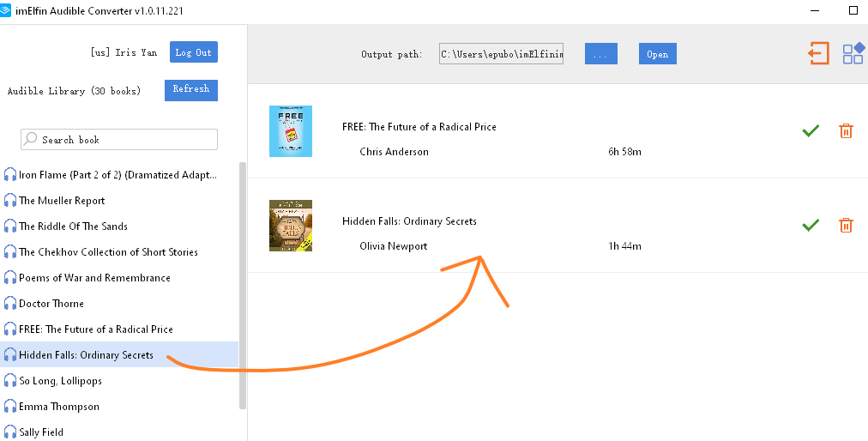Click headphone icon beside Iron Flame

10,175
